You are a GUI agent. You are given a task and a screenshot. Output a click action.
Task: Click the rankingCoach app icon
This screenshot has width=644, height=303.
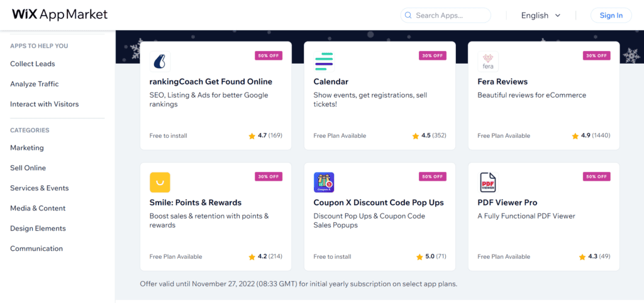pyautogui.click(x=160, y=62)
